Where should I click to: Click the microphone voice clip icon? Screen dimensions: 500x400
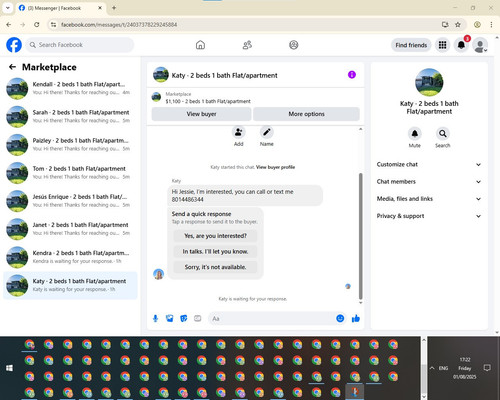[x=155, y=318]
